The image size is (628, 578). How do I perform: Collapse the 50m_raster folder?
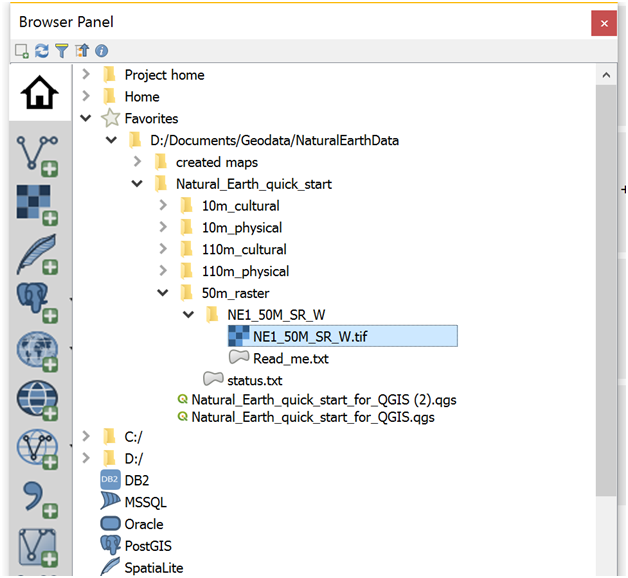[x=163, y=293]
